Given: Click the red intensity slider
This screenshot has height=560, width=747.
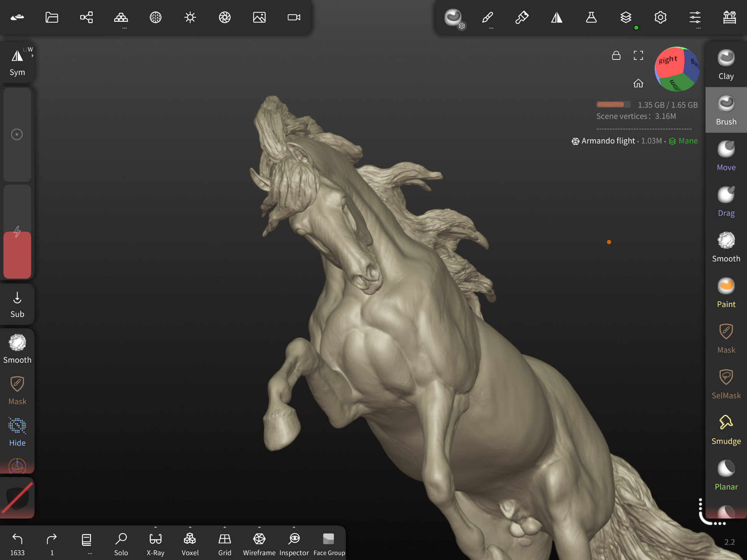Looking at the screenshot, I should tap(17, 255).
